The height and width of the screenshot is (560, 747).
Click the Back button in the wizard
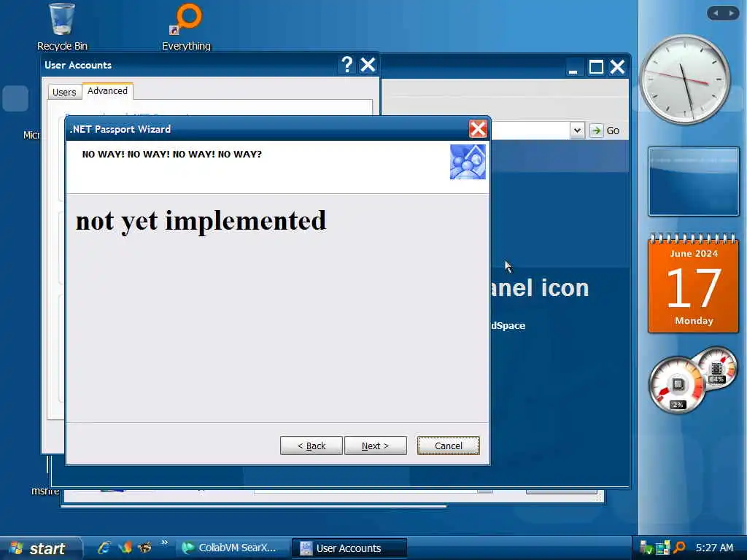pyautogui.click(x=311, y=446)
